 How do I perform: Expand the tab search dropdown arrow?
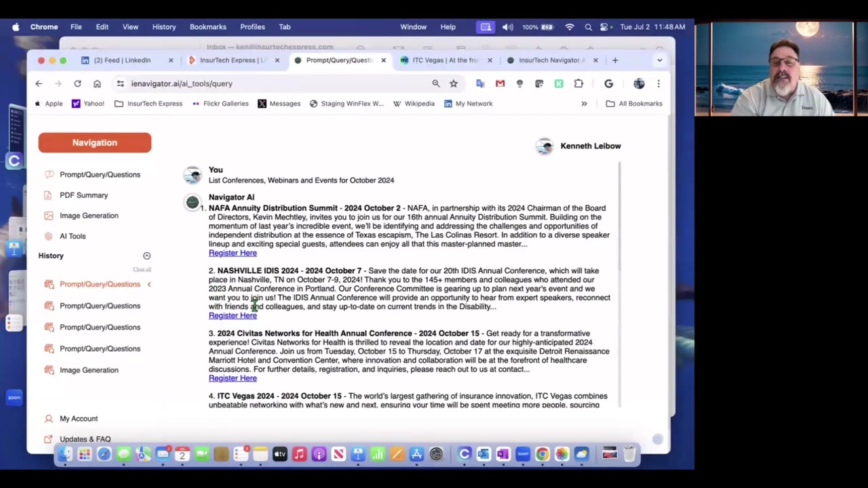(x=659, y=60)
